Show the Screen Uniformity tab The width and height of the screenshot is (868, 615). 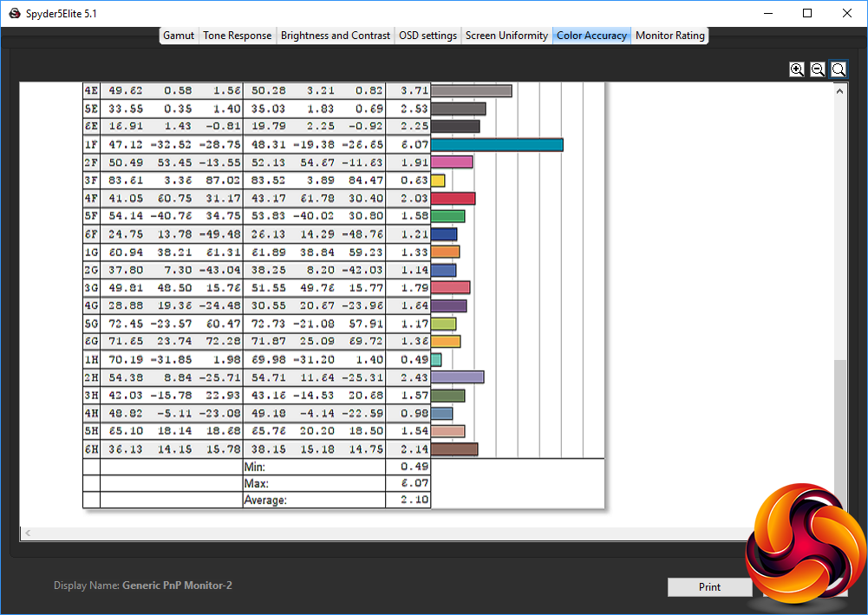pyautogui.click(x=506, y=36)
